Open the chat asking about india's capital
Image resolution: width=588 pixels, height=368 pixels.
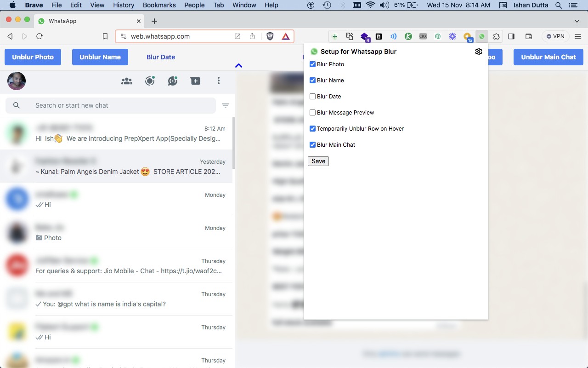pos(116,299)
